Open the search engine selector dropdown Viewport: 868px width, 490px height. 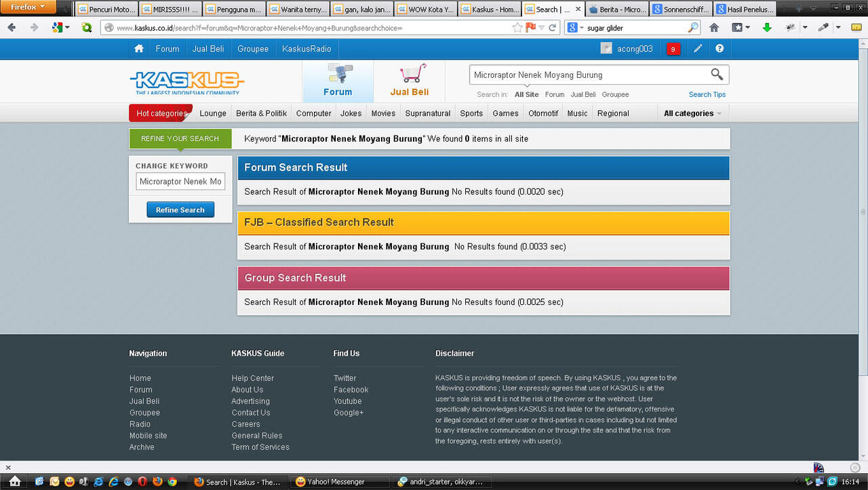(575, 28)
